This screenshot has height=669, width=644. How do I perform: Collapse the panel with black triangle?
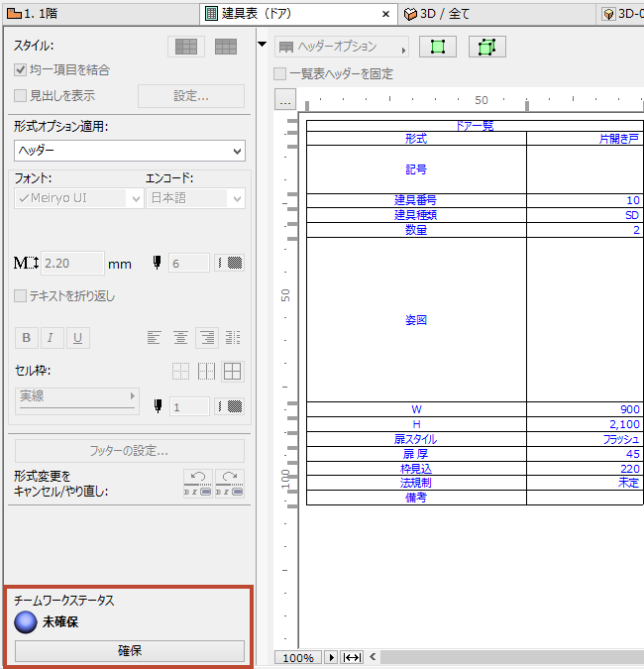pyautogui.click(x=263, y=44)
